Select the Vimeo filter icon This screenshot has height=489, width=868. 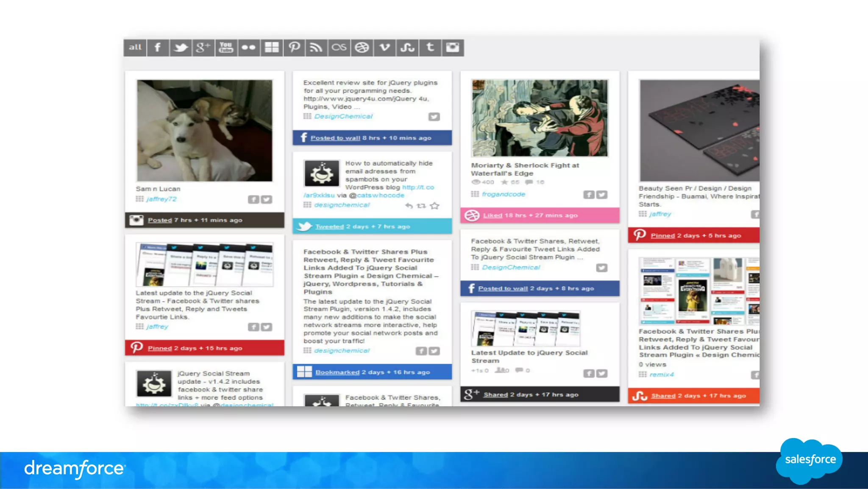pos(384,48)
